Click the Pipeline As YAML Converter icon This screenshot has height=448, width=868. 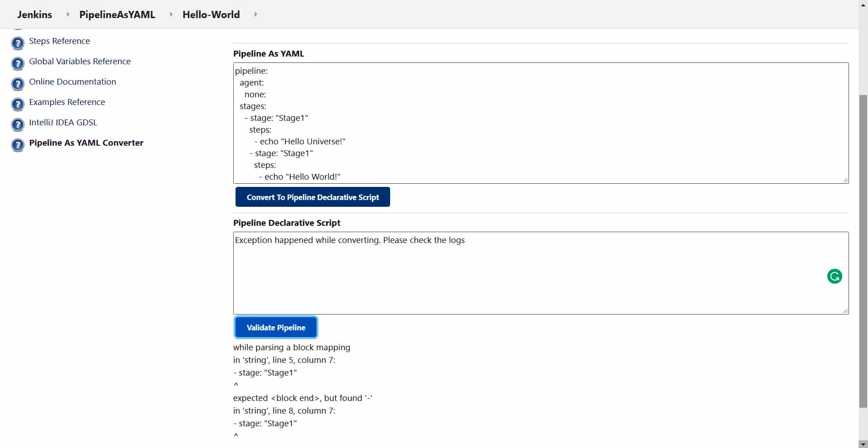18,145
